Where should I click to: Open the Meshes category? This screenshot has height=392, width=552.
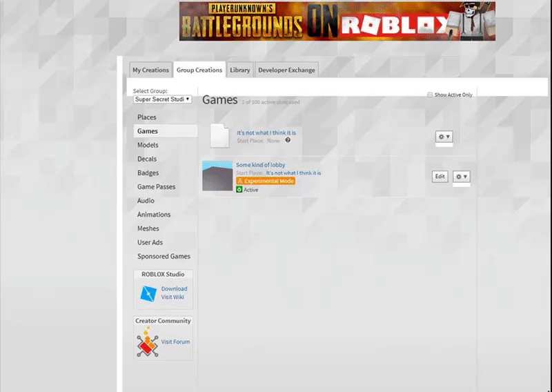148,228
